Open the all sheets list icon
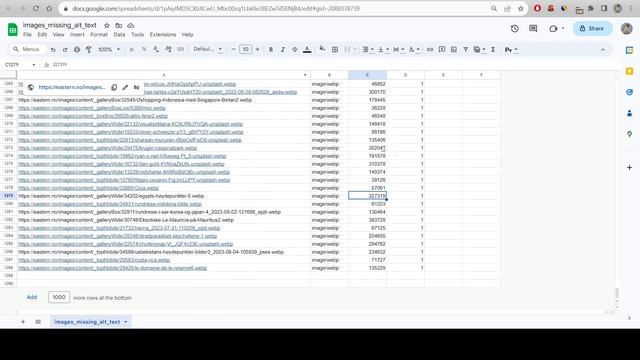640x360 pixels. [x=38, y=322]
